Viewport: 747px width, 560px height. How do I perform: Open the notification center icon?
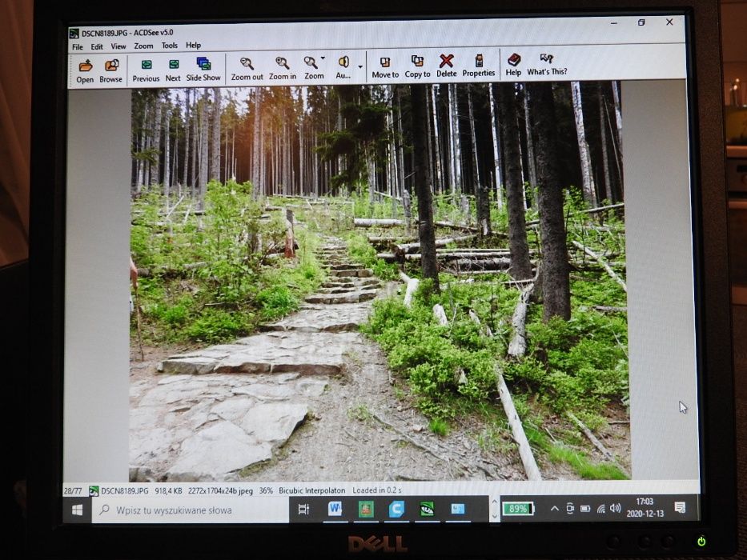click(680, 508)
